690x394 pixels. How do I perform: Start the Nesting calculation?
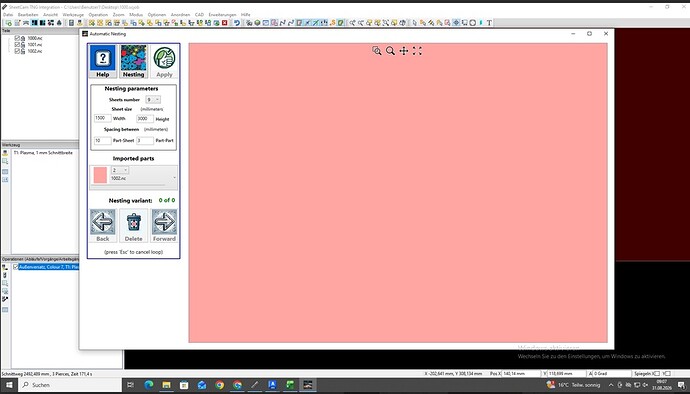click(x=133, y=62)
